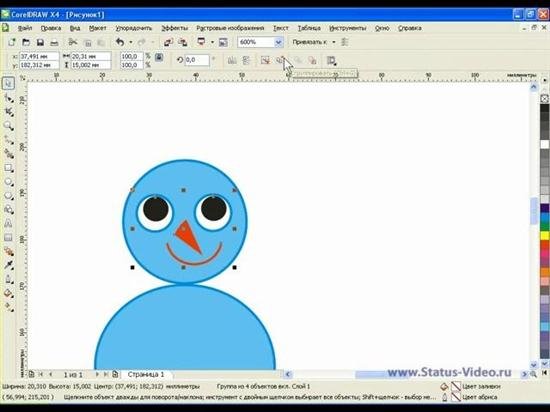Click the Undo arrow icon
Image resolution: width=550 pixels, height=412 pixels.
120,42
